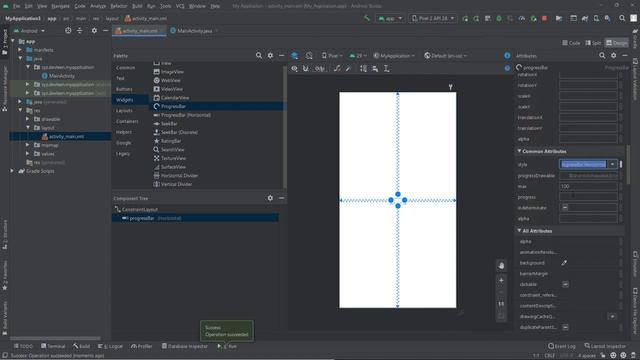
Task: Select the activity_main.xml editor tab
Action: 139,31
